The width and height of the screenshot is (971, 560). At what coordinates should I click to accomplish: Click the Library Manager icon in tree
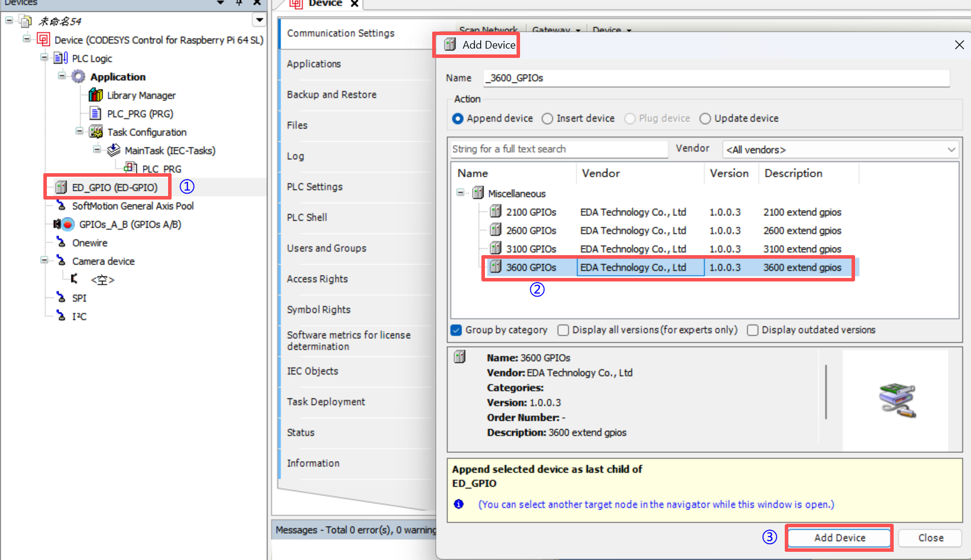(x=95, y=95)
